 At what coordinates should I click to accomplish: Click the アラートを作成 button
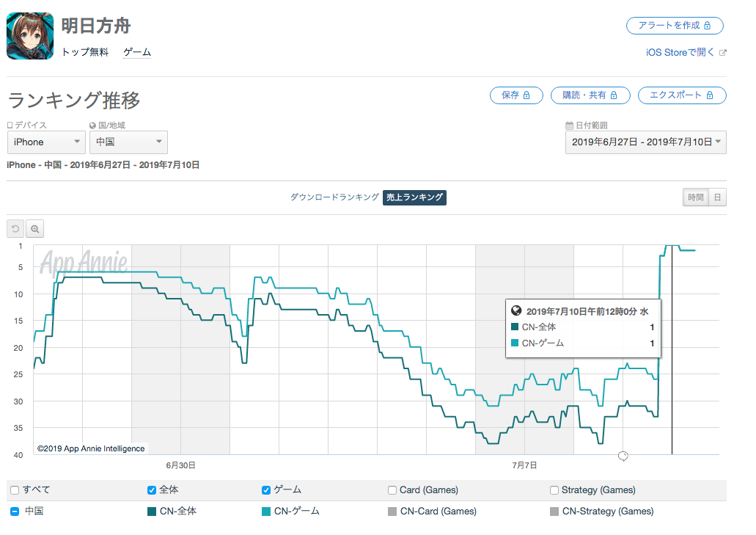675,26
